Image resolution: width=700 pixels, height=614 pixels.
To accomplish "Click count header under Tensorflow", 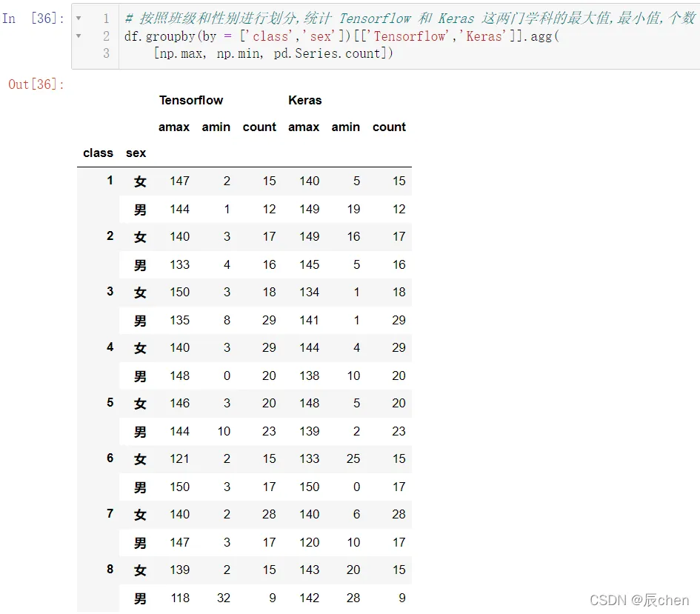I will (259, 127).
